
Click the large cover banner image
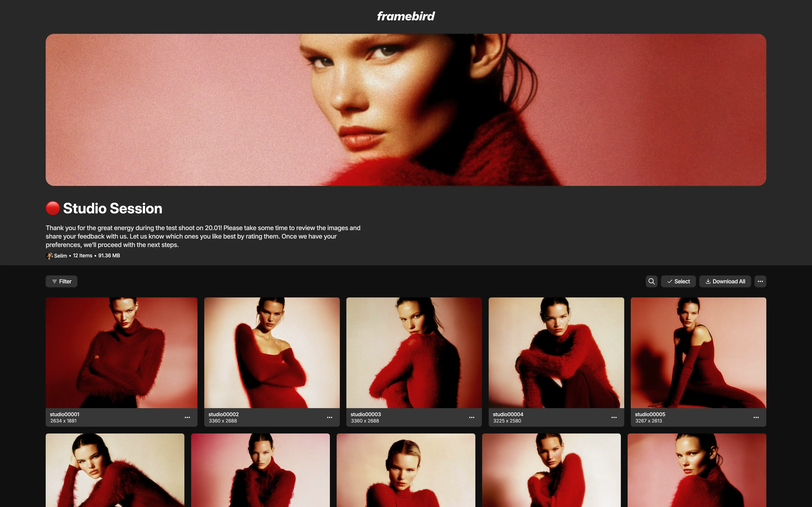(406, 110)
